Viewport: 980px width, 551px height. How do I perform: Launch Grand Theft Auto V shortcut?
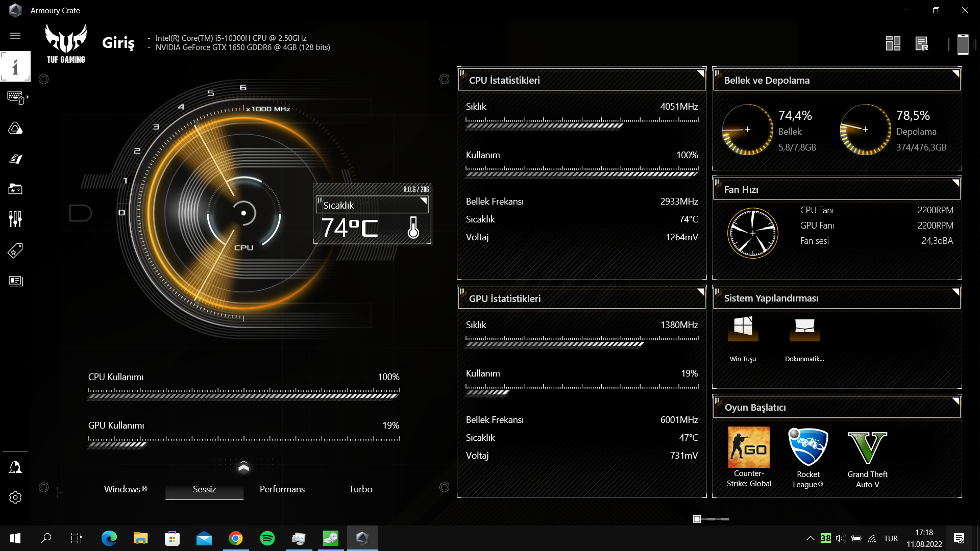pyautogui.click(x=867, y=447)
